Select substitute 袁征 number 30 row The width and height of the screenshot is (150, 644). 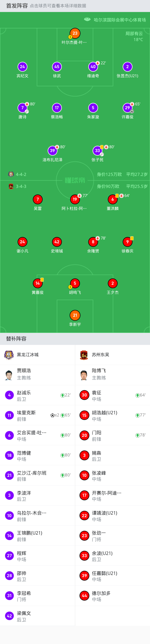pos(112,395)
